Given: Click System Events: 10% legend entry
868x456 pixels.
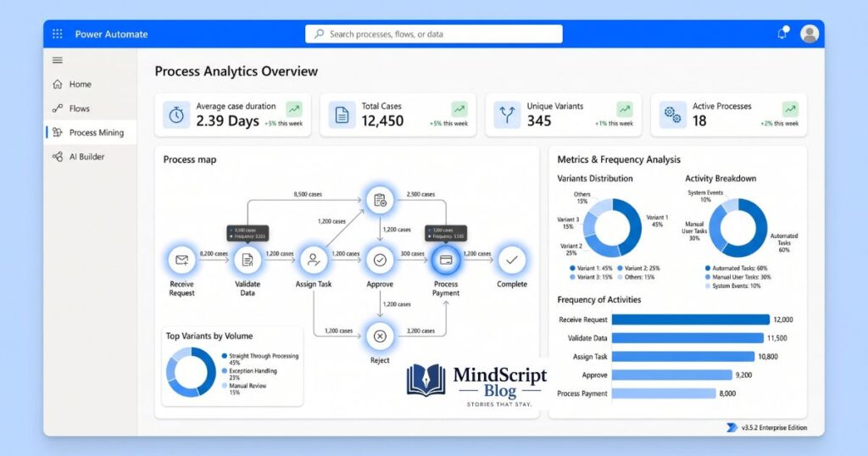Looking at the screenshot, I should (x=732, y=286).
